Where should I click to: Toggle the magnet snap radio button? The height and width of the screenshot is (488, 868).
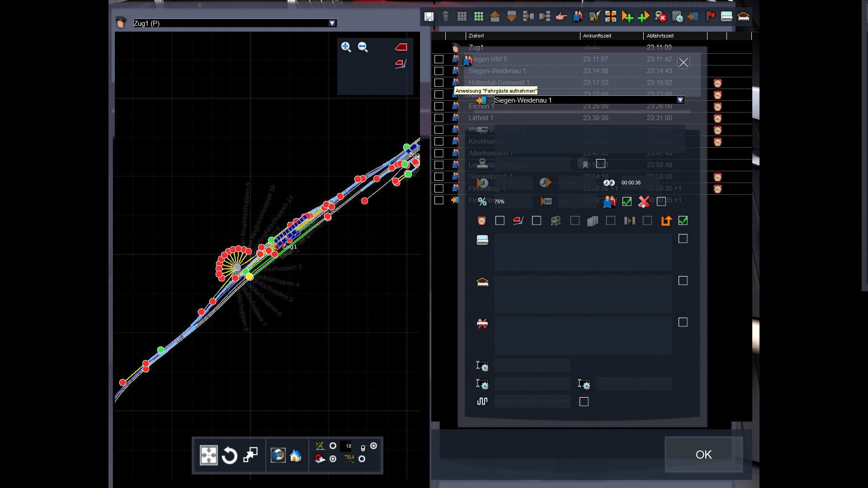pyautogui.click(x=333, y=459)
